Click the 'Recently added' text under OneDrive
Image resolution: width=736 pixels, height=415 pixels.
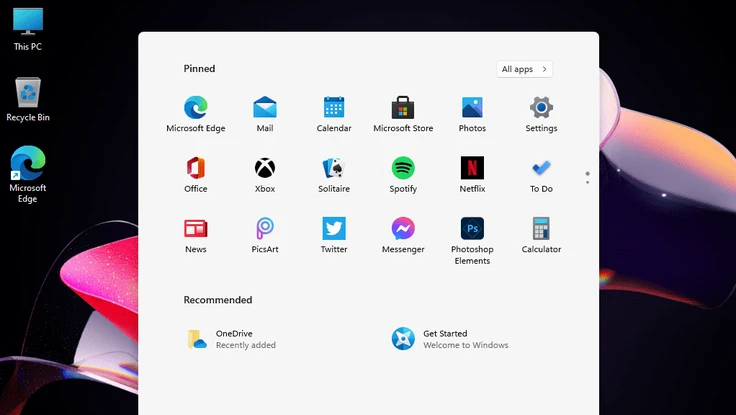pyautogui.click(x=245, y=345)
